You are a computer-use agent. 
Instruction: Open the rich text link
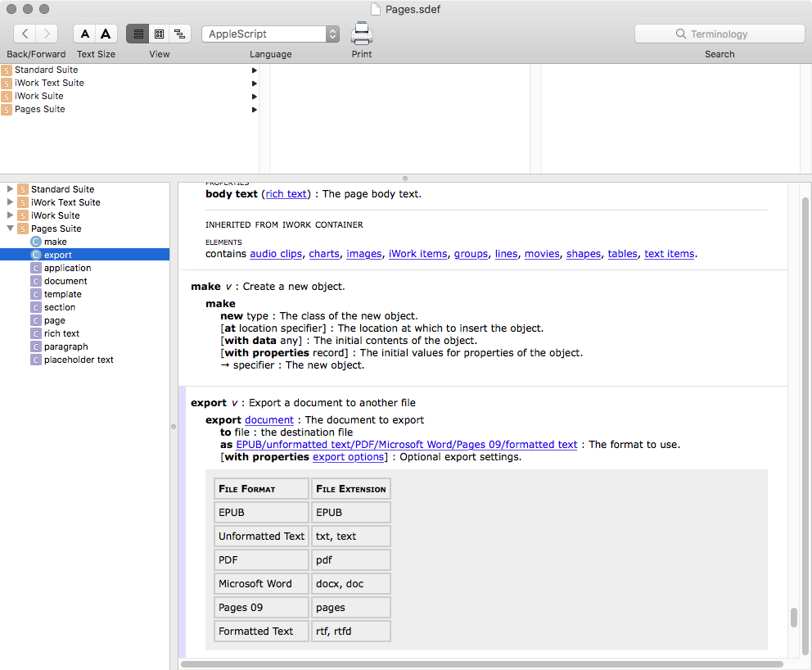[286, 194]
